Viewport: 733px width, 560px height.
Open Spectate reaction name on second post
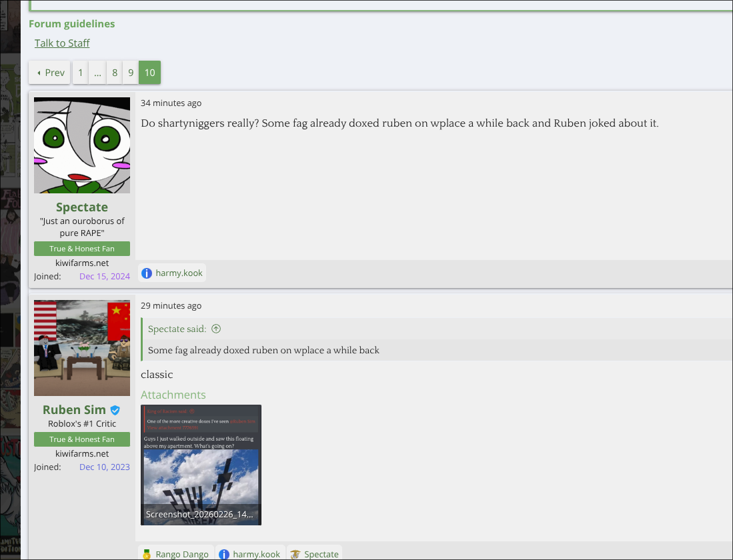[x=321, y=555]
